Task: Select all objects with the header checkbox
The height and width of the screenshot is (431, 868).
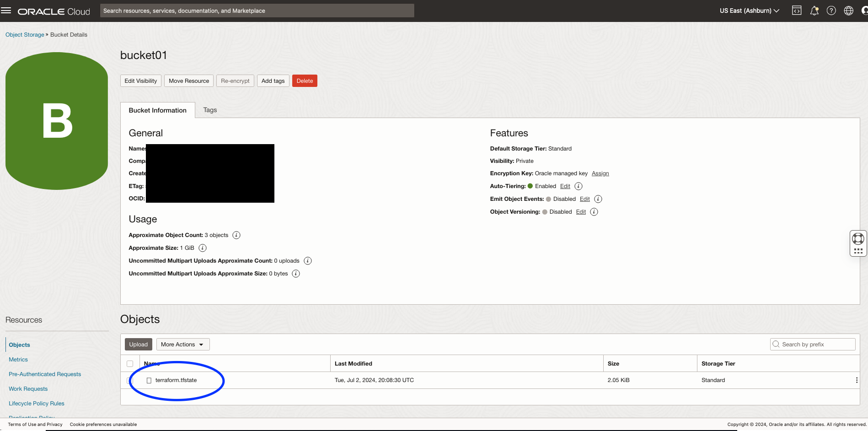Action: 130,363
